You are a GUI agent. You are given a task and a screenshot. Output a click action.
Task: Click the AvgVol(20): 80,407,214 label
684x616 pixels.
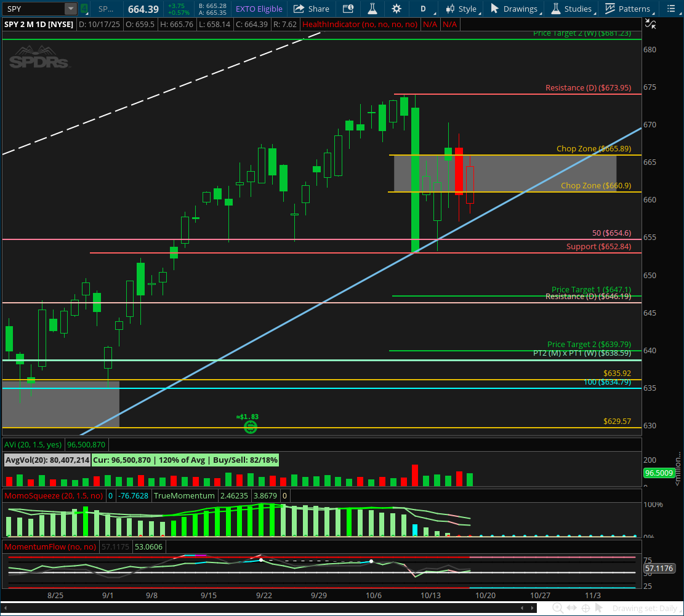(x=47, y=460)
